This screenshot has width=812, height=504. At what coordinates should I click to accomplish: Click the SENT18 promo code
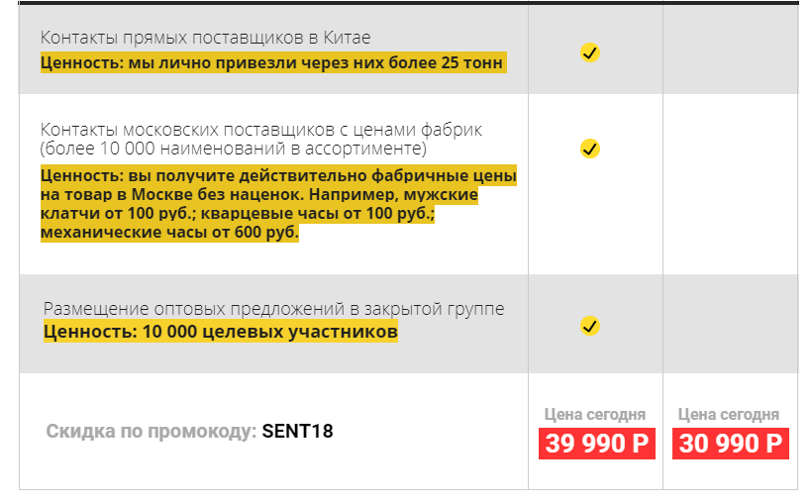click(299, 432)
